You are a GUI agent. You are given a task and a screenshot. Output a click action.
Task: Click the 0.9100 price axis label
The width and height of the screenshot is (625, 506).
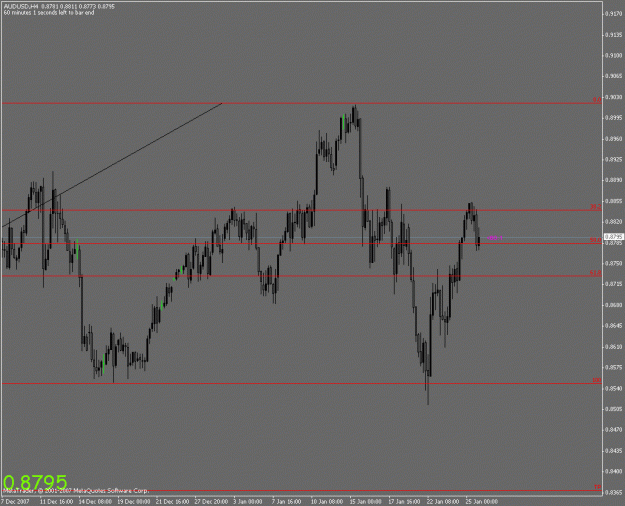pos(614,55)
